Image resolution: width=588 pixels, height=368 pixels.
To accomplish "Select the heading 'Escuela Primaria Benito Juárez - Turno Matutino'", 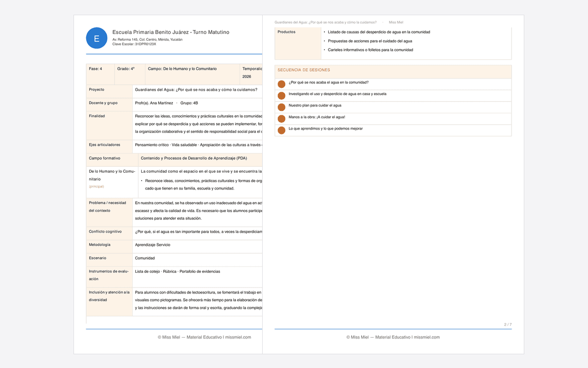I will pos(171,32).
